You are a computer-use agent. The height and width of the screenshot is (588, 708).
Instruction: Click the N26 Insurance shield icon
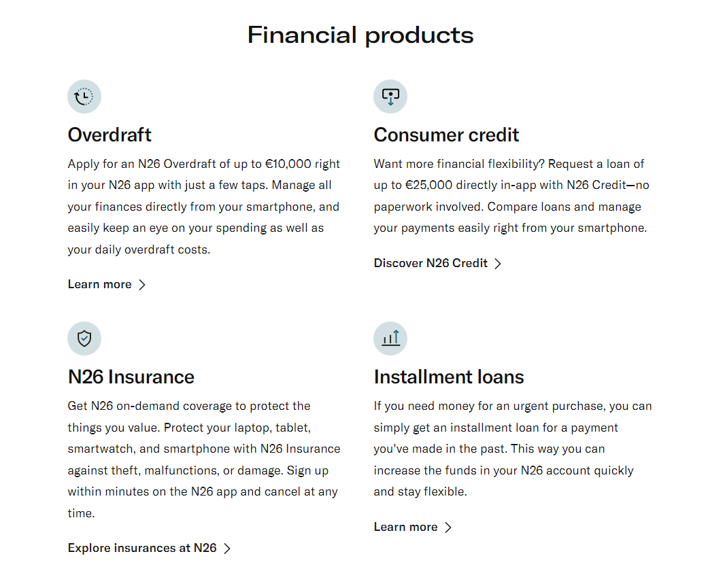(84, 339)
